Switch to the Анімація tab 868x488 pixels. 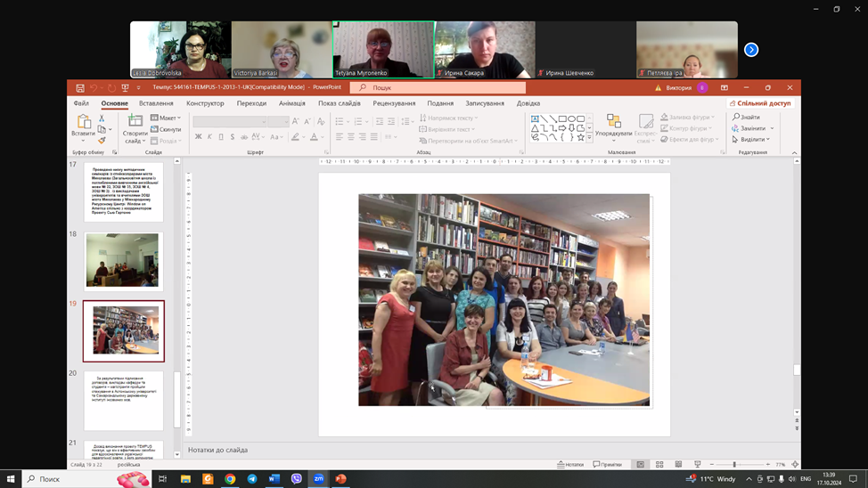coord(291,103)
